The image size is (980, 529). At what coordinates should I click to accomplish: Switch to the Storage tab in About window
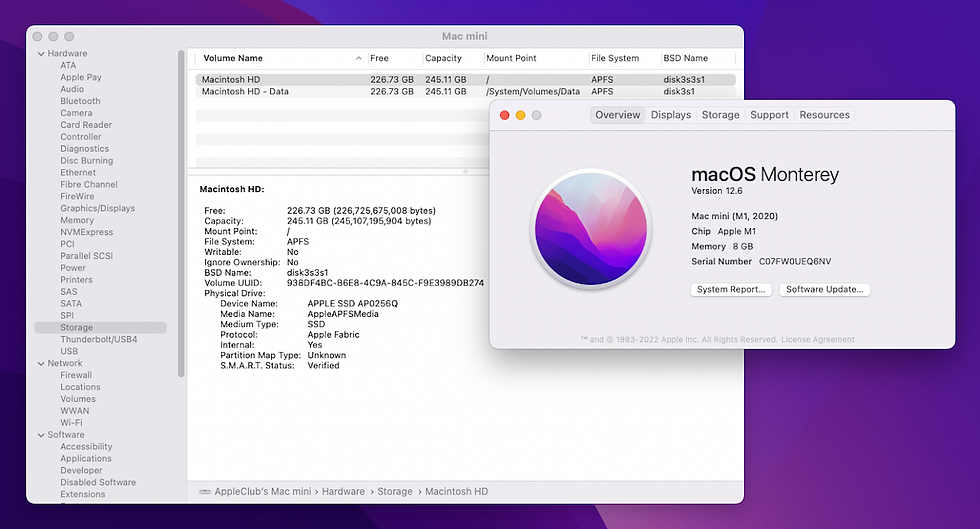click(x=720, y=115)
